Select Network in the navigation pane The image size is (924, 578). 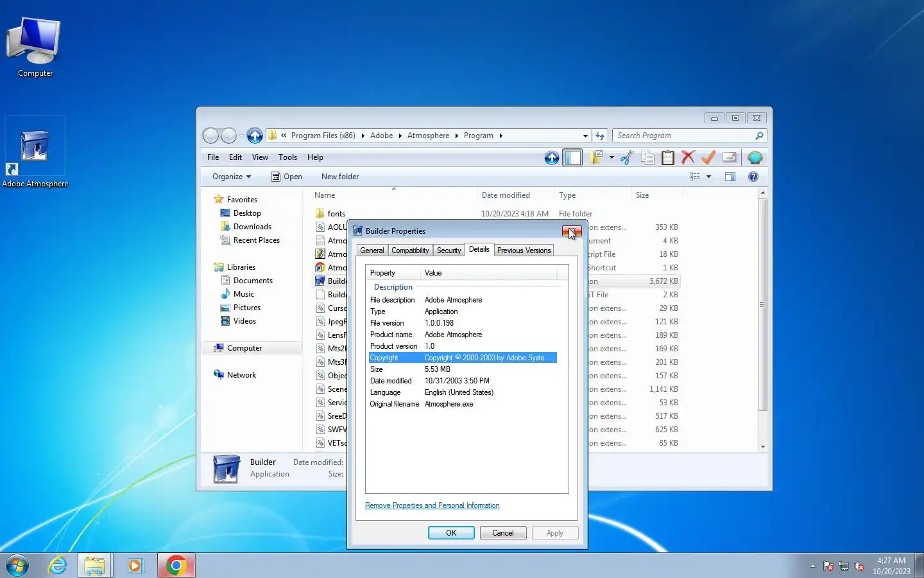click(x=241, y=375)
